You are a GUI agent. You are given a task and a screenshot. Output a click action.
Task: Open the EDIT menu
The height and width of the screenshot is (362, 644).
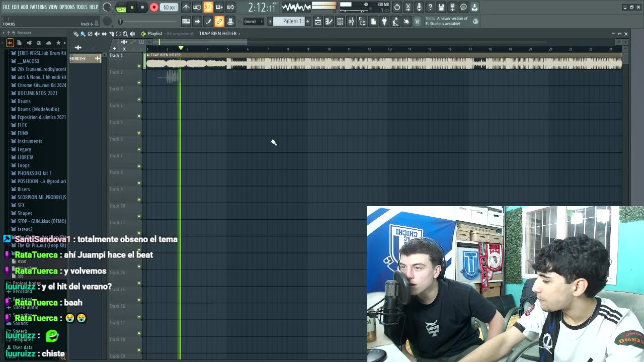tap(15, 7)
